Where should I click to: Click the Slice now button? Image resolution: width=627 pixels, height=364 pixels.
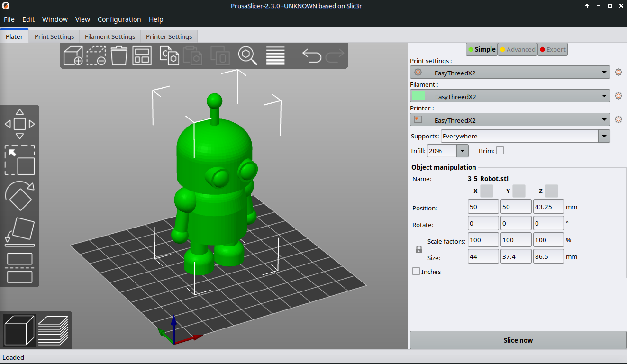click(518, 340)
